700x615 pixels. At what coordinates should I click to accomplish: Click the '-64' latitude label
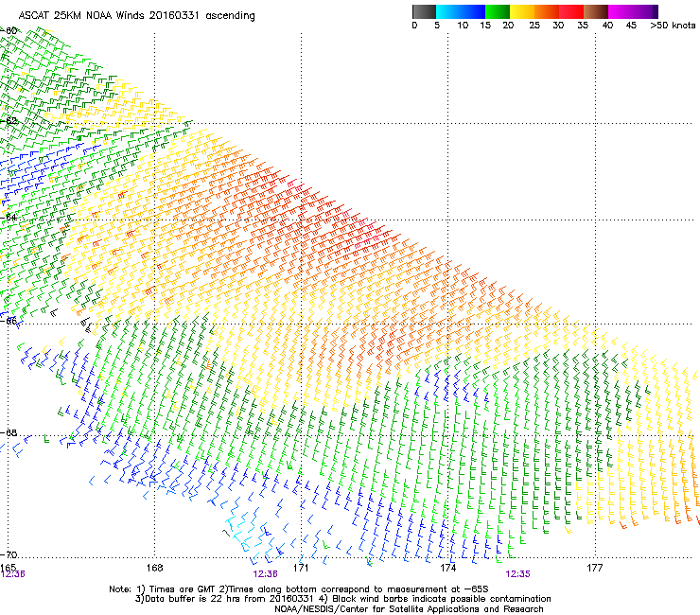[9, 218]
